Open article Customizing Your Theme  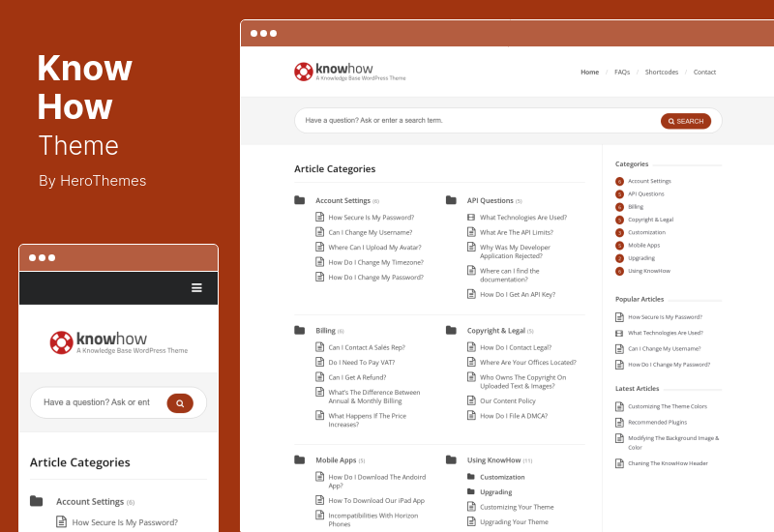[x=517, y=507]
